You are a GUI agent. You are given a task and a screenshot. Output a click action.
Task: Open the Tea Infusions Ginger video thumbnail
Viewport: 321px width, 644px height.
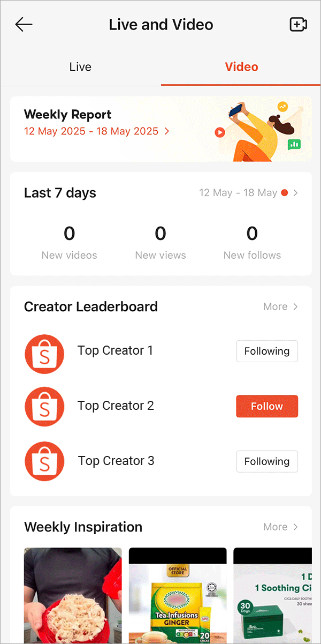(177, 595)
